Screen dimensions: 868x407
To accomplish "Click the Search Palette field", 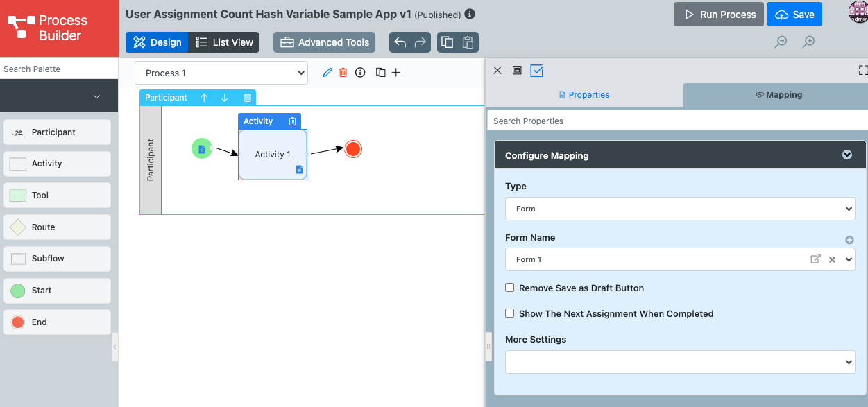I will click(x=59, y=69).
